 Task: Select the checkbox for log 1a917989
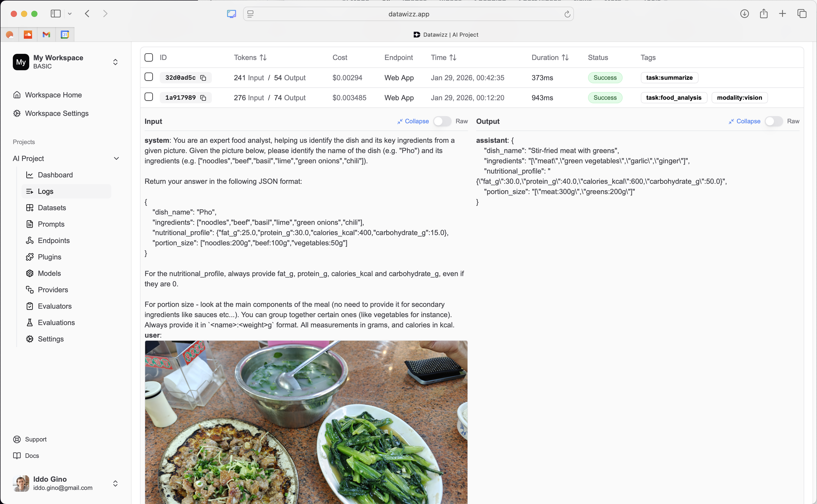click(x=149, y=97)
